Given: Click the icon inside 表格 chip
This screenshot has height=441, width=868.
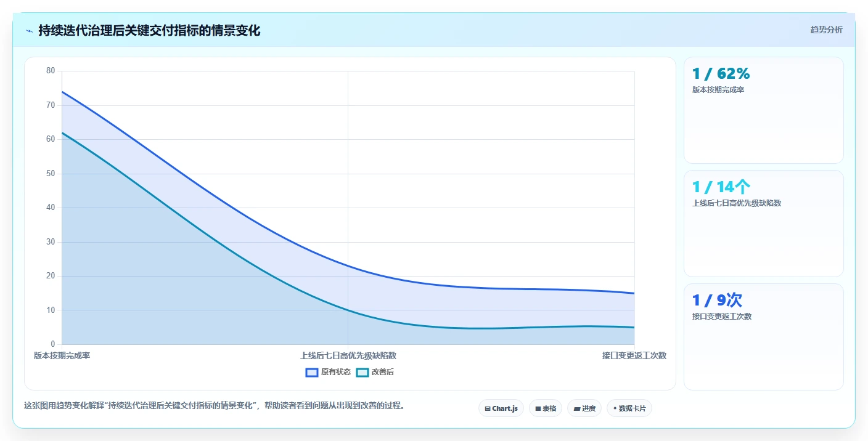Looking at the screenshot, I should coord(538,409).
